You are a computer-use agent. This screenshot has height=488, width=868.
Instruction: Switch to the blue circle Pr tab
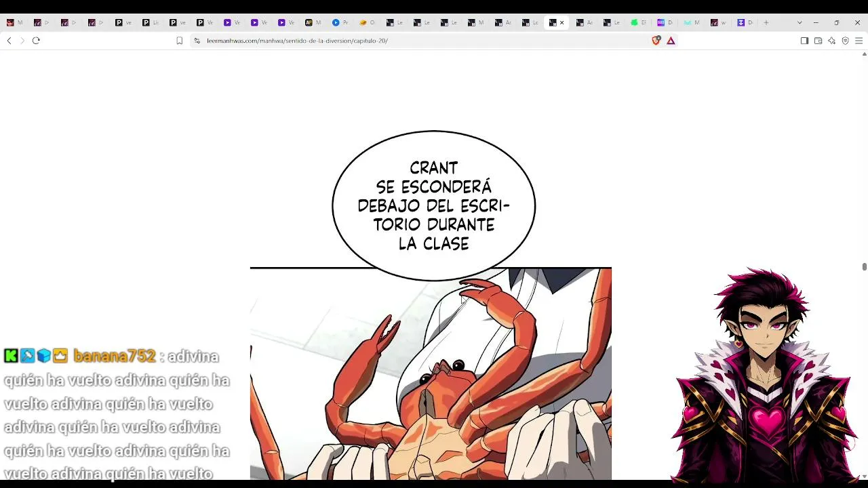(x=340, y=22)
